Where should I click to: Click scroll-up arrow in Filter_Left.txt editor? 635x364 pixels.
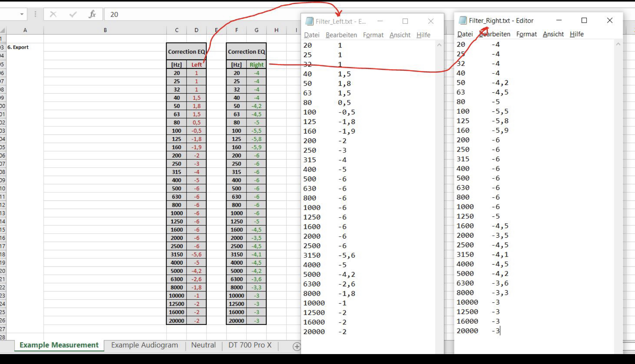pos(439,45)
